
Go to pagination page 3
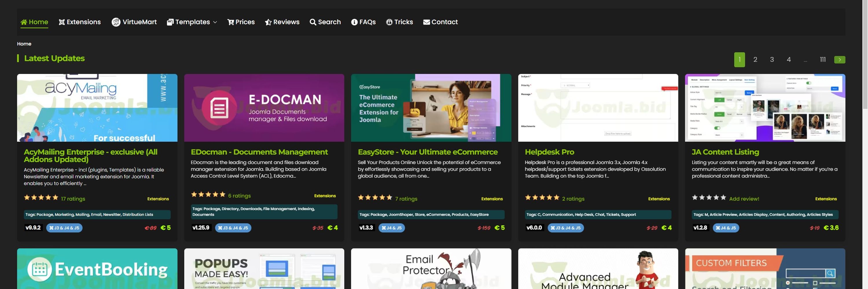point(772,60)
